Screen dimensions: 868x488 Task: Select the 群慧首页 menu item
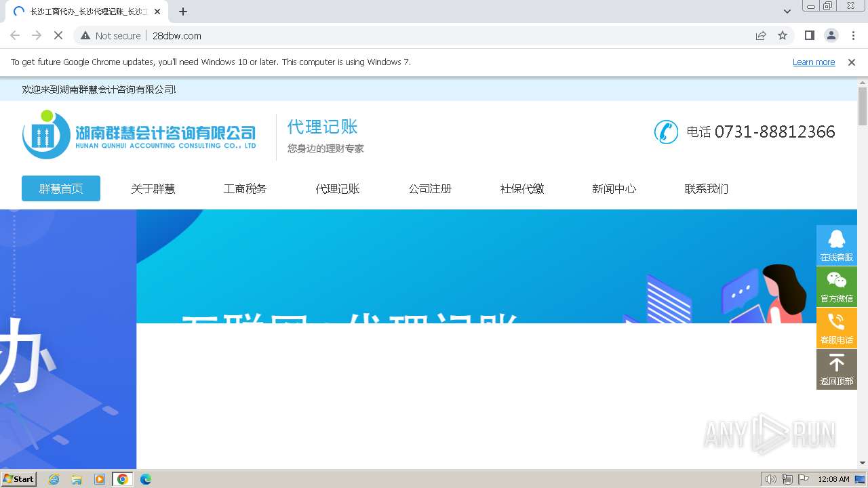coord(61,188)
